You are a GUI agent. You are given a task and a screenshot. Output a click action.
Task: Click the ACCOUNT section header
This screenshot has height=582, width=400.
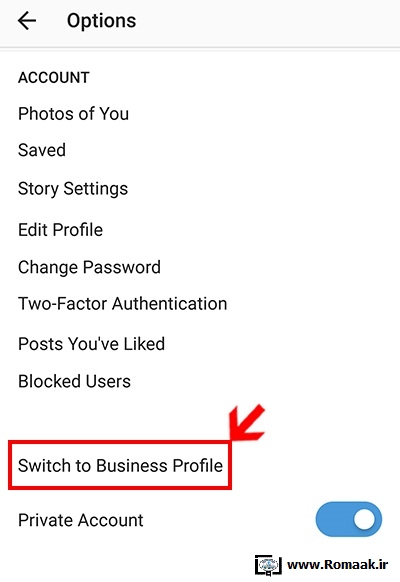54,78
